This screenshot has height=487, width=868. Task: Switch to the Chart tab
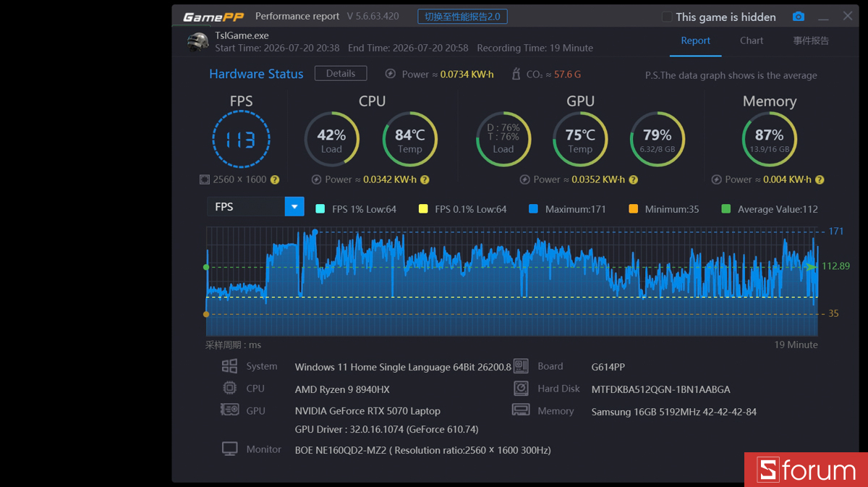(x=752, y=41)
